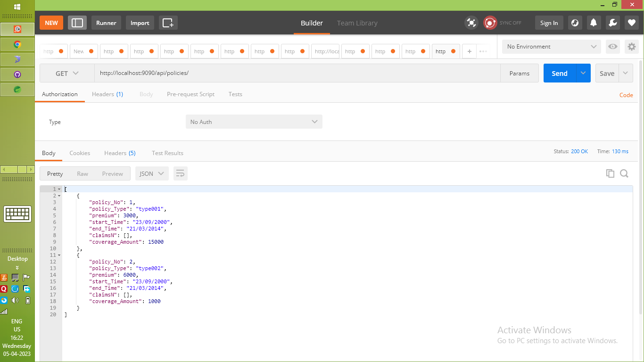
Task: Click the battery tray icon
Action: pyautogui.click(x=27, y=300)
